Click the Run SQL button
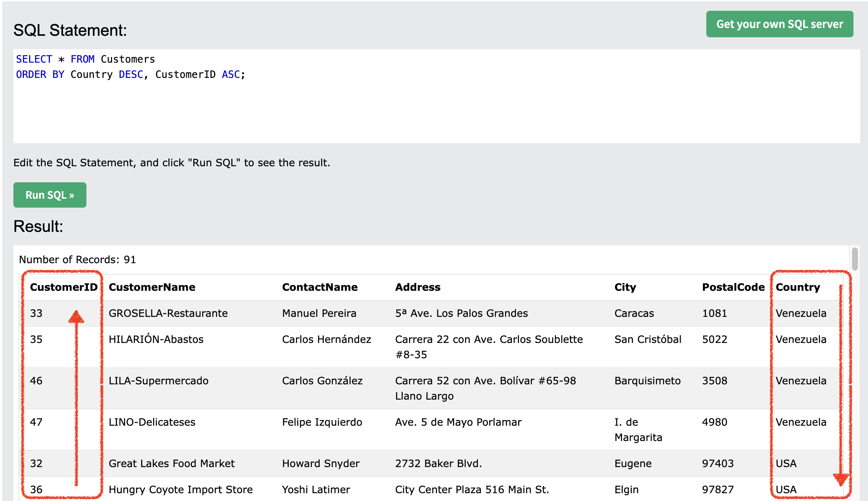This screenshot has height=501, width=868. [50, 195]
